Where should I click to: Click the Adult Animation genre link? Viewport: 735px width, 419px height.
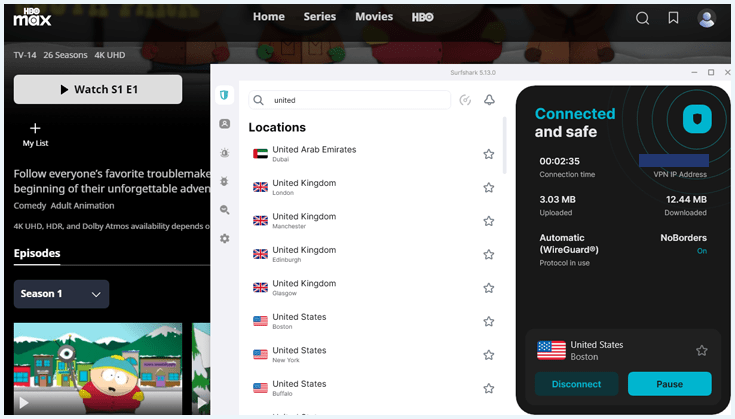click(82, 206)
